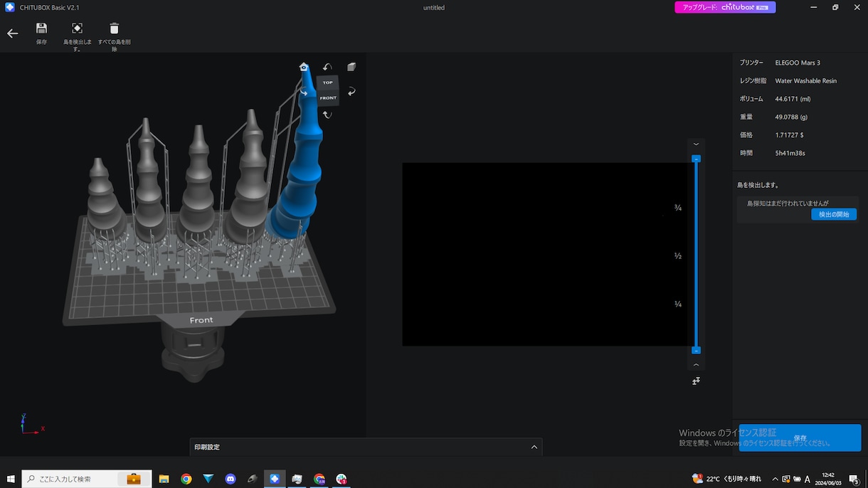868x488 pixels.
Task: Click the price 1.71727 $ value
Action: coord(789,135)
